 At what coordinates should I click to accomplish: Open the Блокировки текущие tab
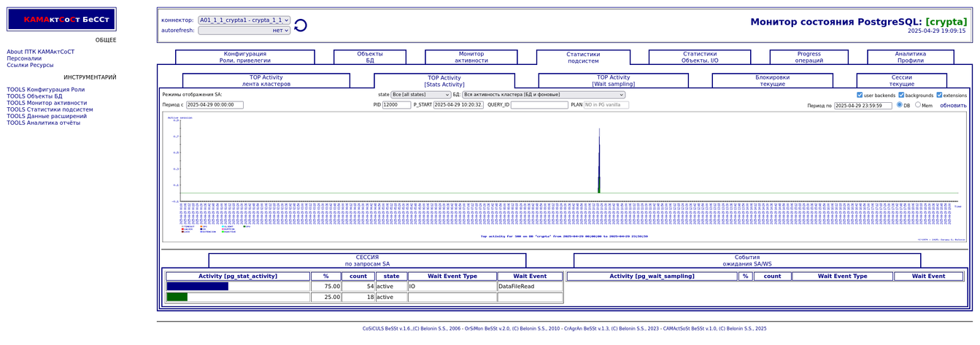[772, 80]
